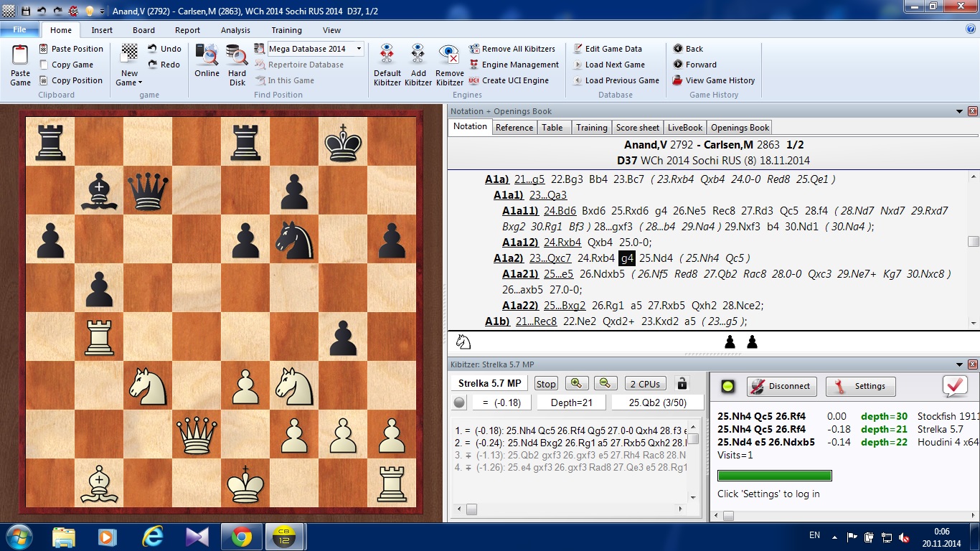Search position in Online database
Viewport: 980px width, 551px height.
[207, 56]
